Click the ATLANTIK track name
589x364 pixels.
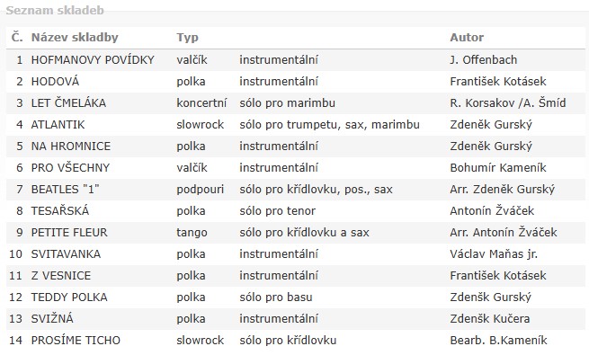[x=58, y=125]
